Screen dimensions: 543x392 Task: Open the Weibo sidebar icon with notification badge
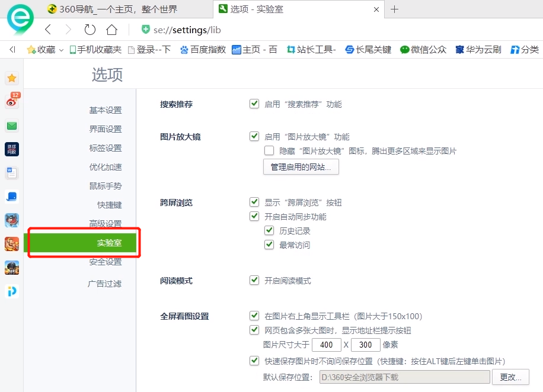[x=12, y=102]
